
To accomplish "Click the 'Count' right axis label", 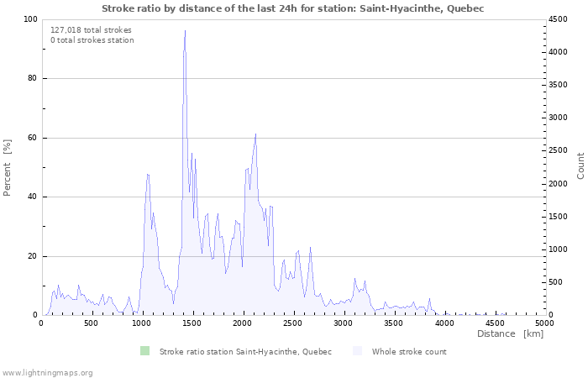I will [580, 166].
